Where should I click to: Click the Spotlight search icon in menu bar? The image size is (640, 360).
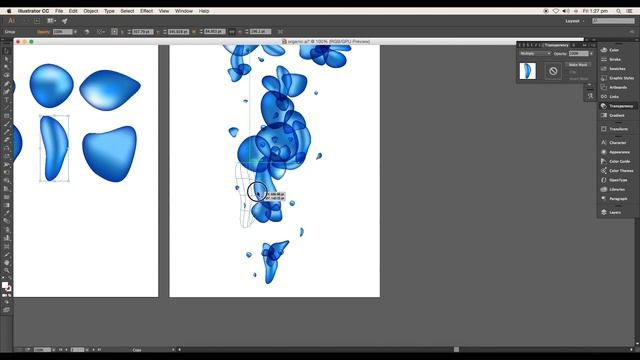pos(619,11)
